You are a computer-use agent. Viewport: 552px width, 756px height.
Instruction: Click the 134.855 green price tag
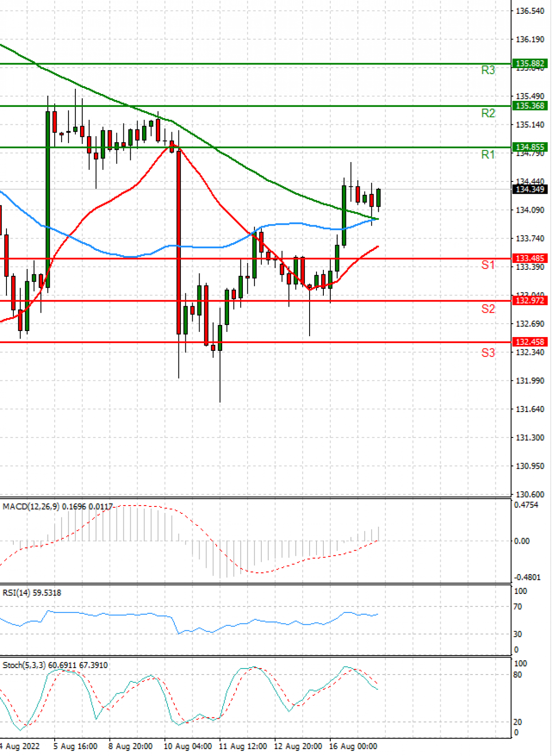(x=530, y=147)
